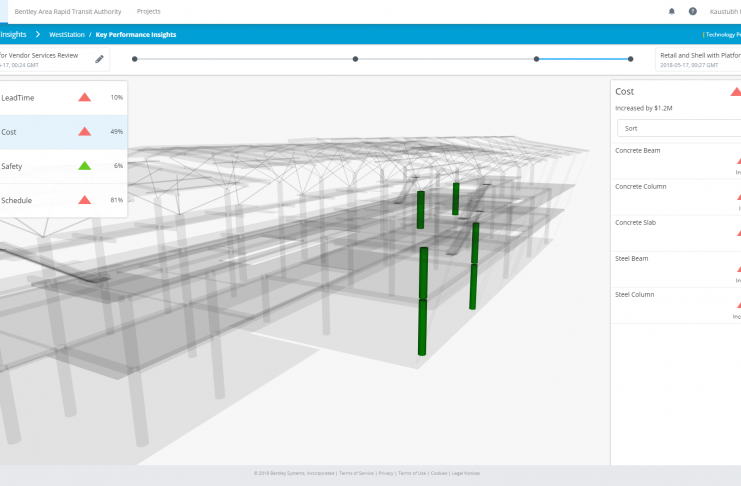Click the red triangle beside Schedule
The height and width of the screenshot is (486, 741).
coord(85,200)
